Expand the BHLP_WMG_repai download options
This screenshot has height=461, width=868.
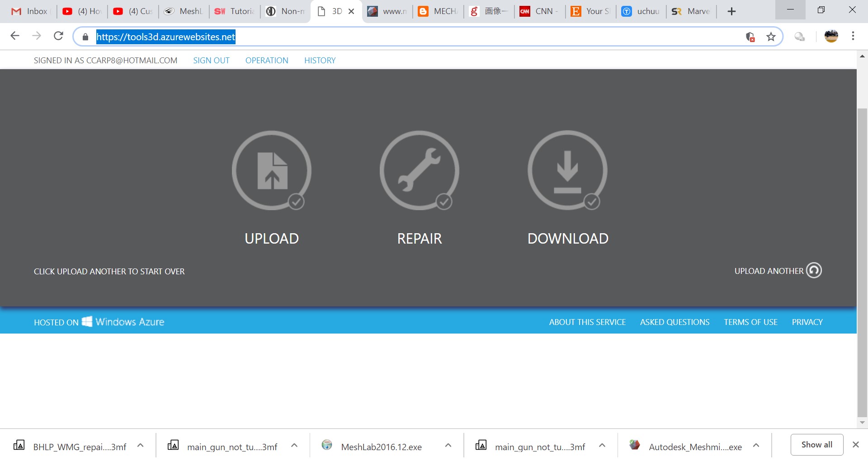140,445
